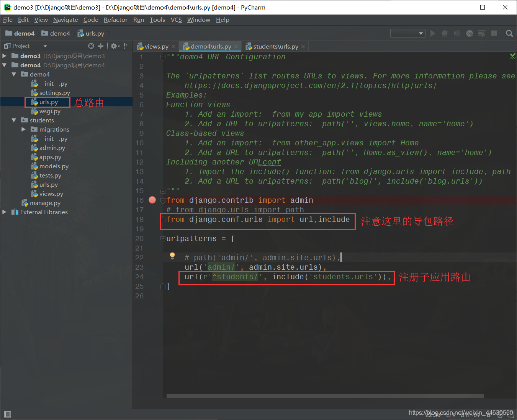Open the Edit menu
The width and height of the screenshot is (517, 420).
(x=23, y=20)
